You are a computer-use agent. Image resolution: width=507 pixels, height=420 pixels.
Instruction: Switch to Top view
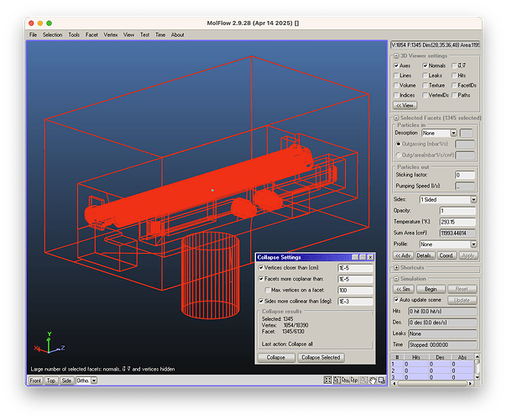click(51, 381)
